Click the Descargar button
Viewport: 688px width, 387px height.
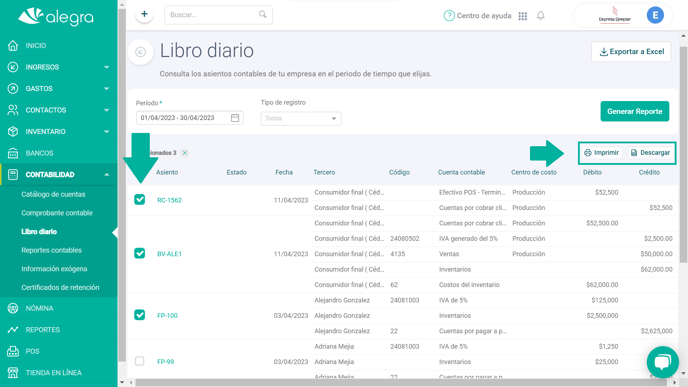coord(650,153)
